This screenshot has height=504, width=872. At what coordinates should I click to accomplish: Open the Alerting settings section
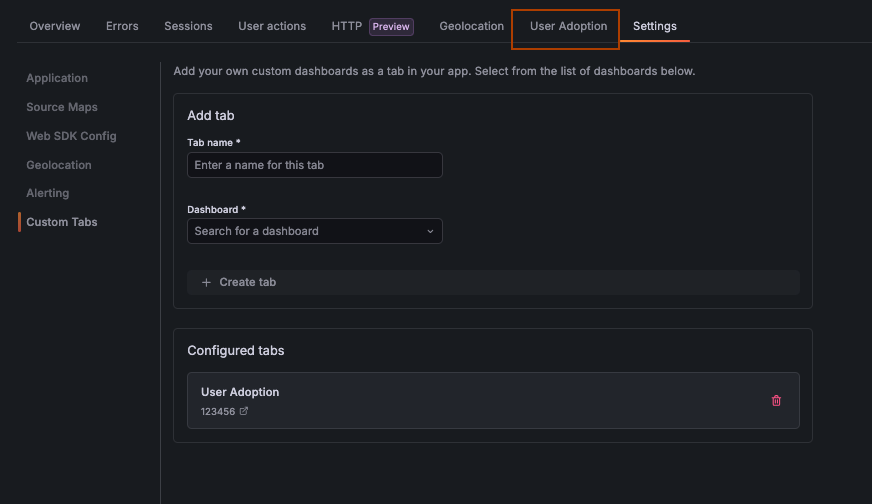(x=48, y=193)
